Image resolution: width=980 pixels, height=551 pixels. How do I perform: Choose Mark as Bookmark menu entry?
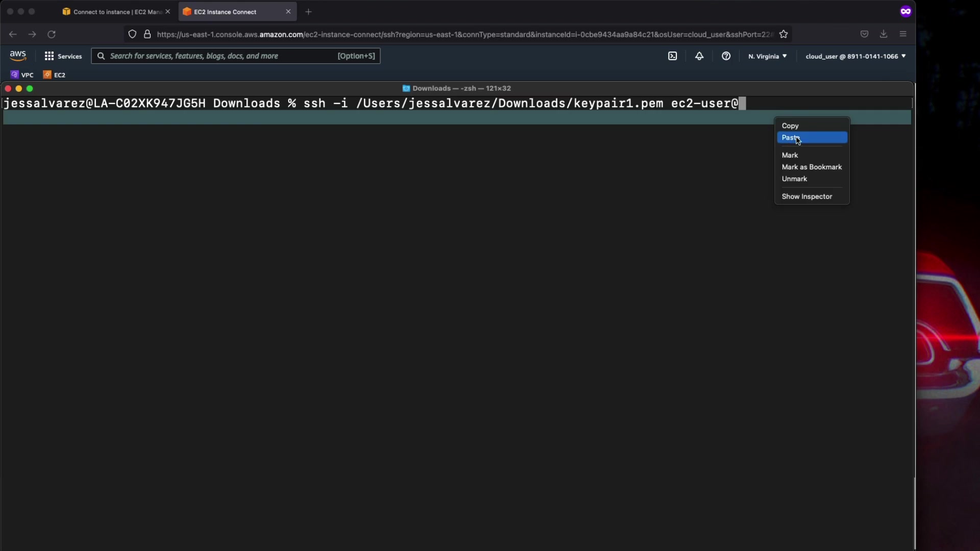pyautogui.click(x=812, y=167)
